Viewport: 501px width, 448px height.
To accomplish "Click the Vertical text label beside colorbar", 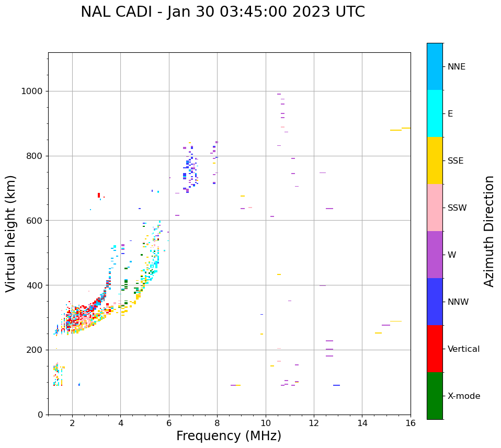I will point(463,349).
